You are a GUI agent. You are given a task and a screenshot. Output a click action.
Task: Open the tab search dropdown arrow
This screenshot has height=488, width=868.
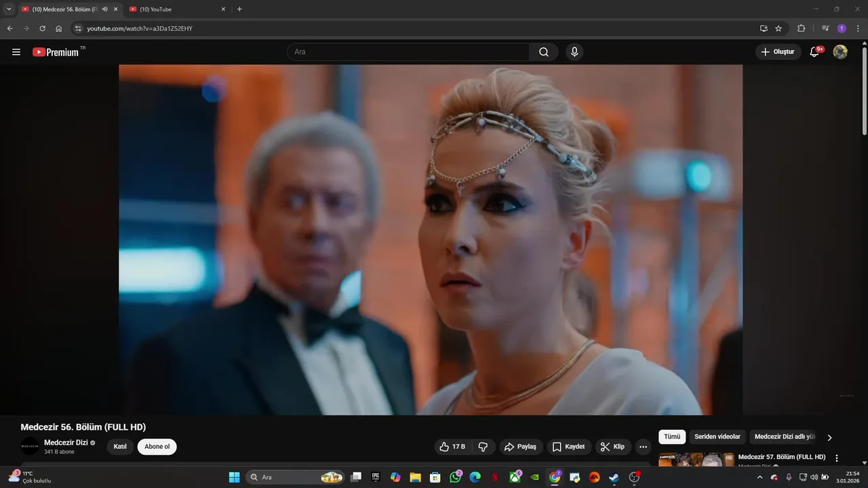click(x=9, y=9)
